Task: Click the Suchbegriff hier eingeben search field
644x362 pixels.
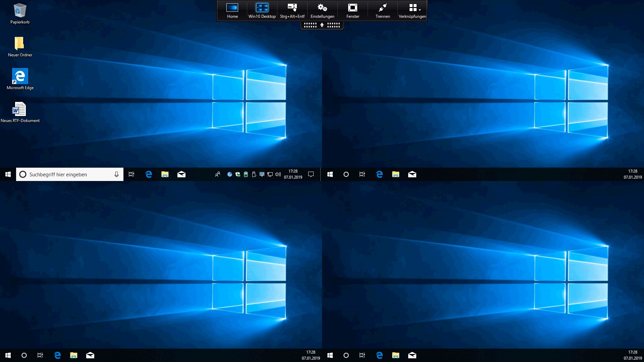Action: click(67, 174)
